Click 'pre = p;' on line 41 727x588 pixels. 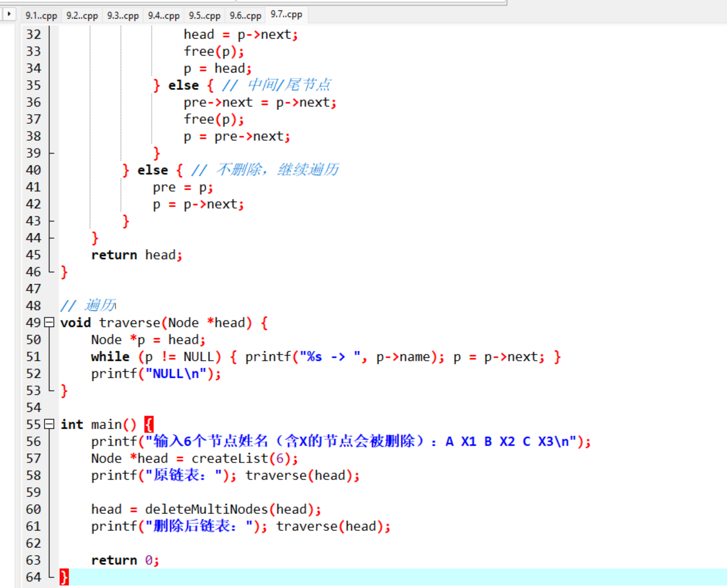[183, 187]
